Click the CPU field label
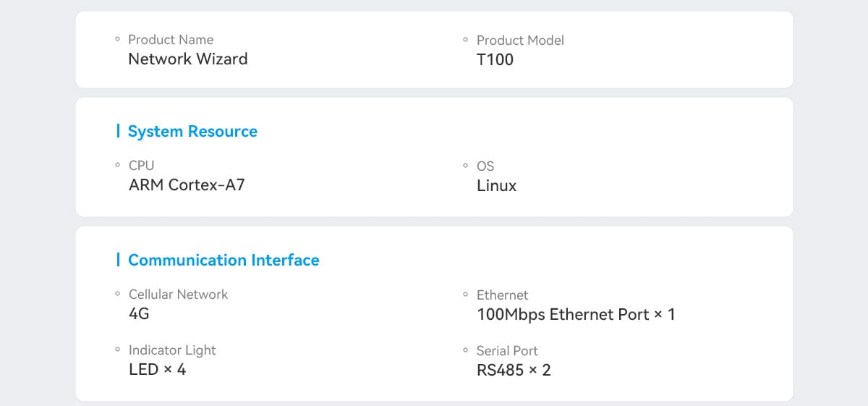This screenshot has width=868, height=406. (x=141, y=166)
